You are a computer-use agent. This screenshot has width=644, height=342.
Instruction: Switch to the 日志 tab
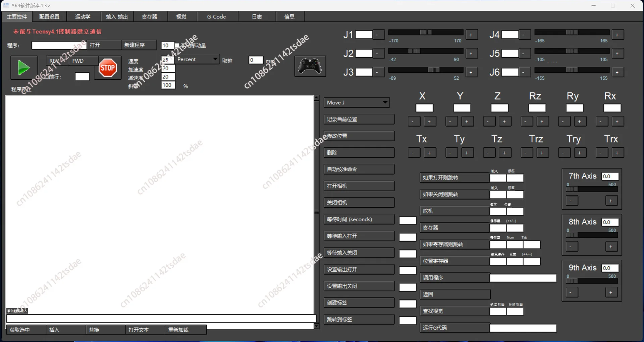tap(257, 17)
